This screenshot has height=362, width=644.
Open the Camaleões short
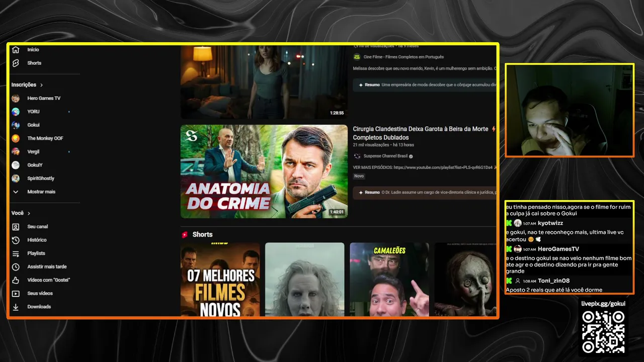click(x=389, y=280)
